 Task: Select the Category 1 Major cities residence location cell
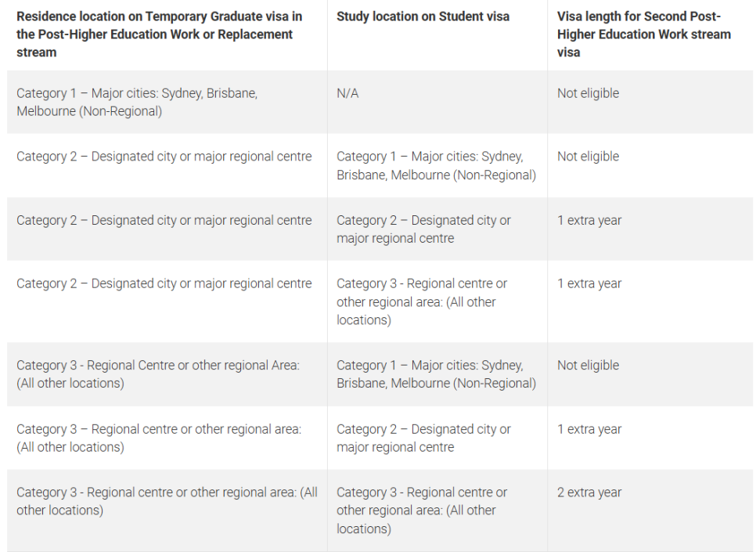coord(137,102)
